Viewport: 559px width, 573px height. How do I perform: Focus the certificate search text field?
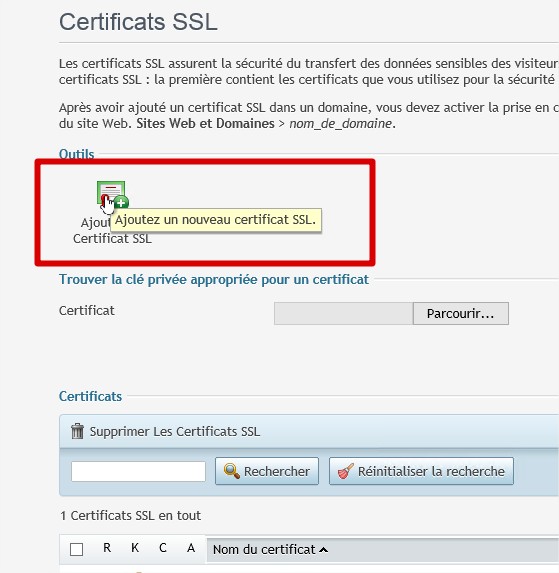(138, 471)
